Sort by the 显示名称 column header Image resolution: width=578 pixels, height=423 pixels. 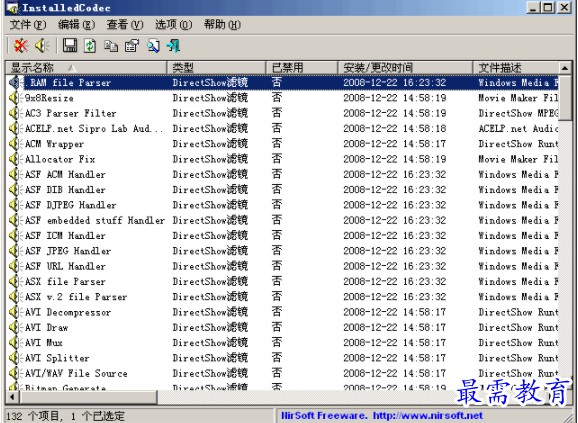(x=86, y=68)
